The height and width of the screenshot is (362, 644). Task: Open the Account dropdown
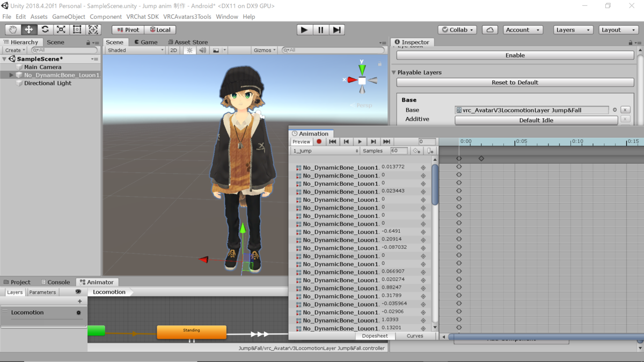[523, 30]
